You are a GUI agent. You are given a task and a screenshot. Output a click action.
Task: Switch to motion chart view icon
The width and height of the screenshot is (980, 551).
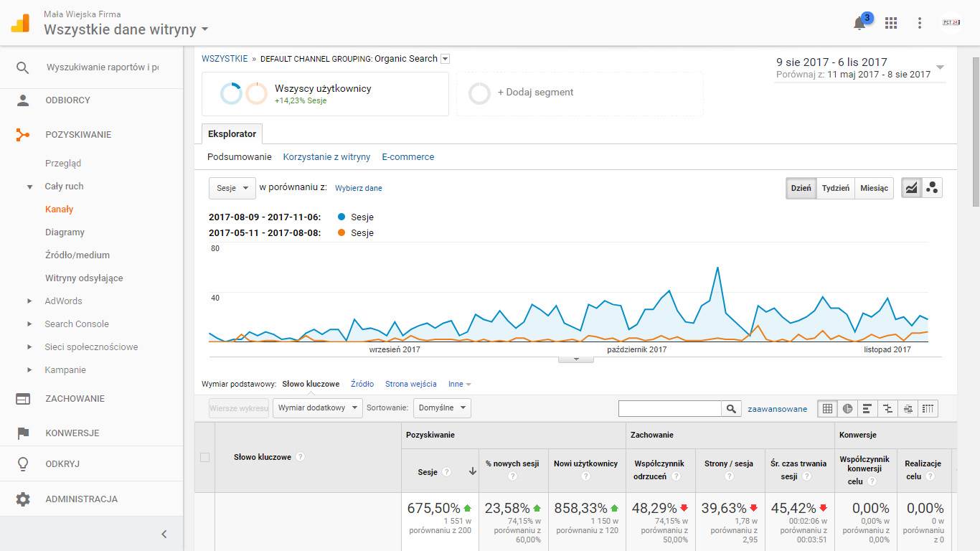click(932, 188)
